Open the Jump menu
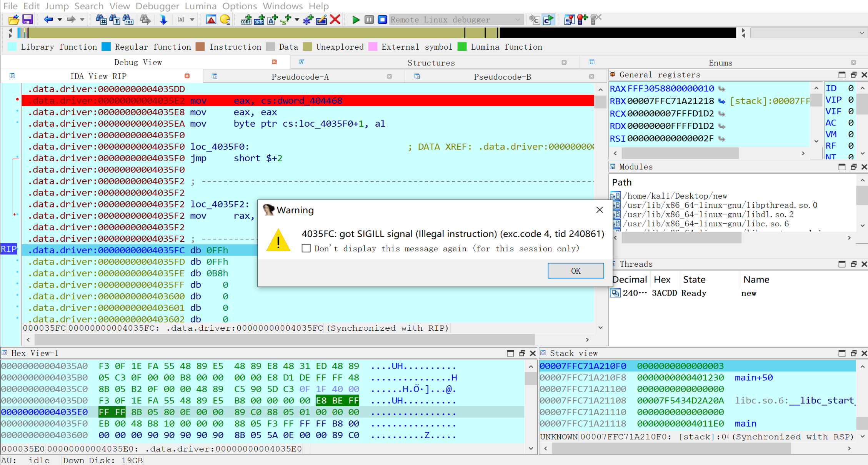The width and height of the screenshot is (868, 465). (x=57, y=6)
